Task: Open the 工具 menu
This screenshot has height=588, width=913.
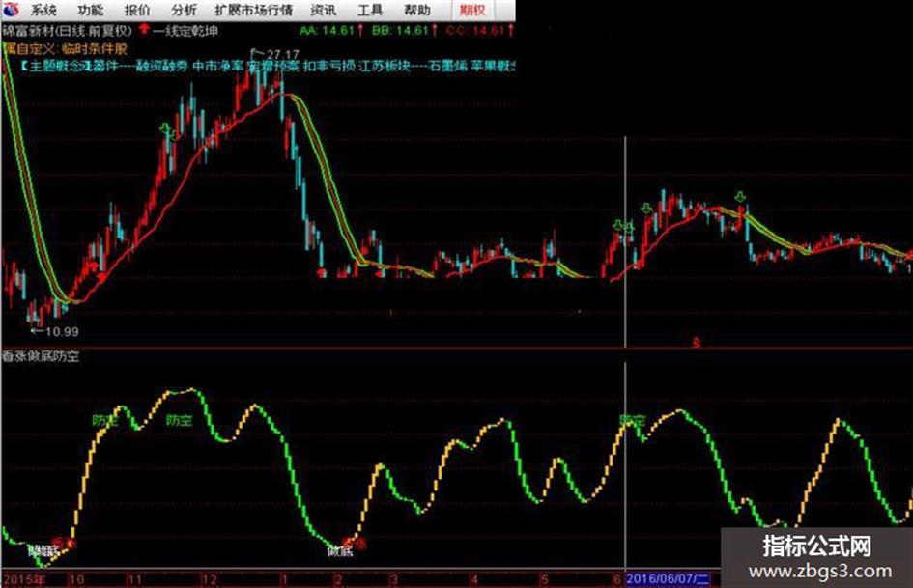Action: (370, 10)
